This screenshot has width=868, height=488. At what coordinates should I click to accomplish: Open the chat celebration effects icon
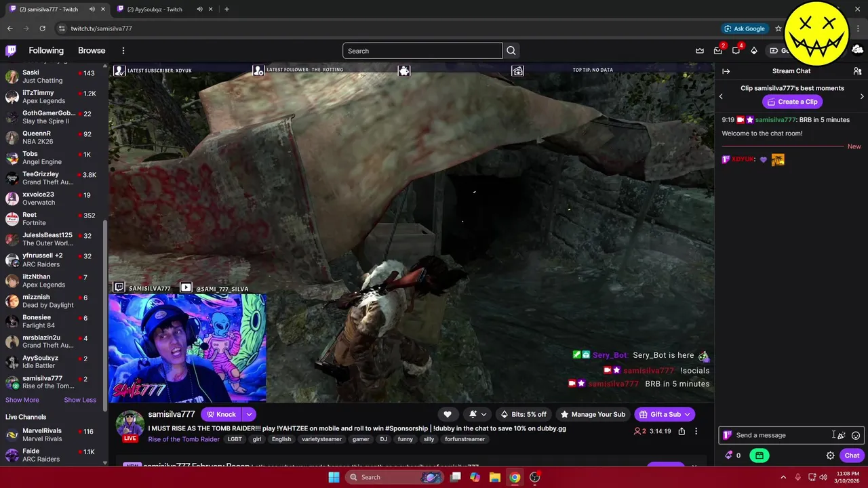[x=841, y=435]
